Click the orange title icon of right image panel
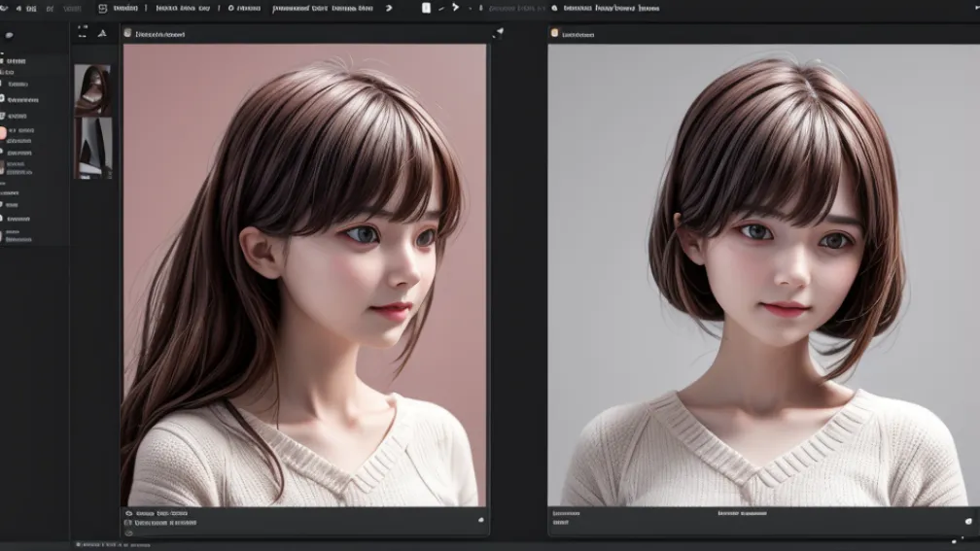This screenshot has width=980, height=551. tap(554, 33)
